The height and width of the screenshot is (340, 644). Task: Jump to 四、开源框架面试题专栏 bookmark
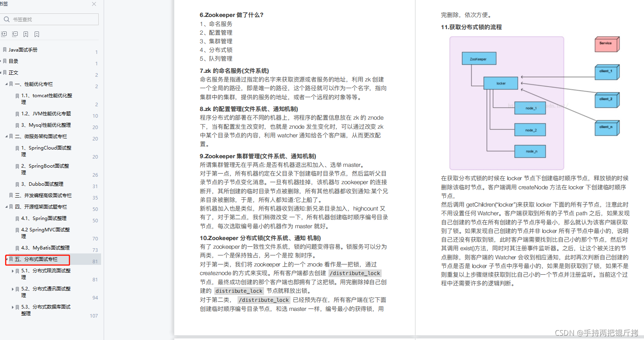pyautogui.click(x=41, y=207)
